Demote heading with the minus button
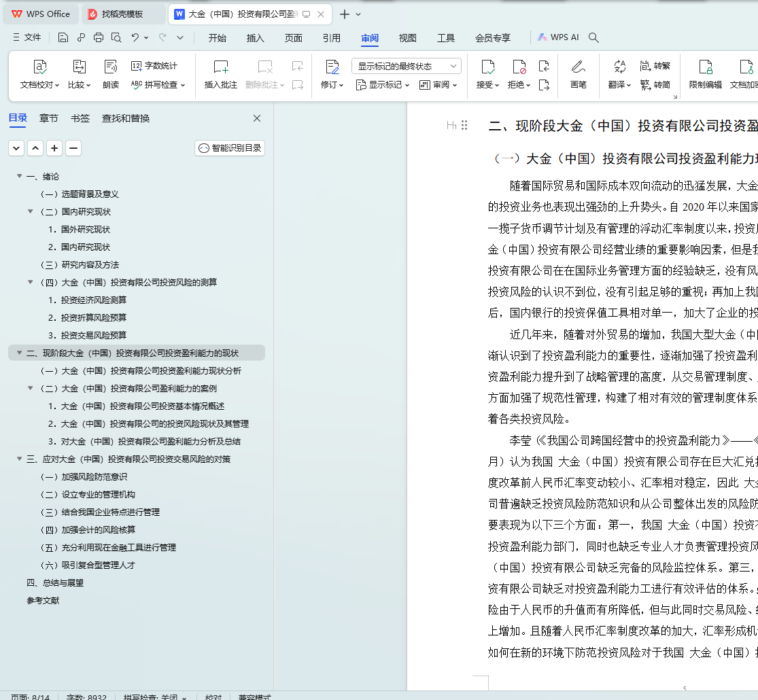The height and width of the screenshot is (700, 758). coord(73,148)
